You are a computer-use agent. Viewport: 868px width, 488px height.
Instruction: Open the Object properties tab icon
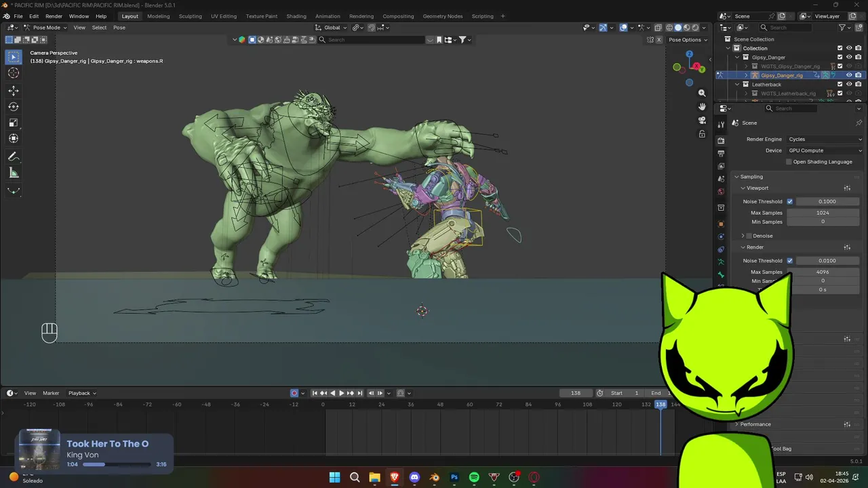[721, 224]
